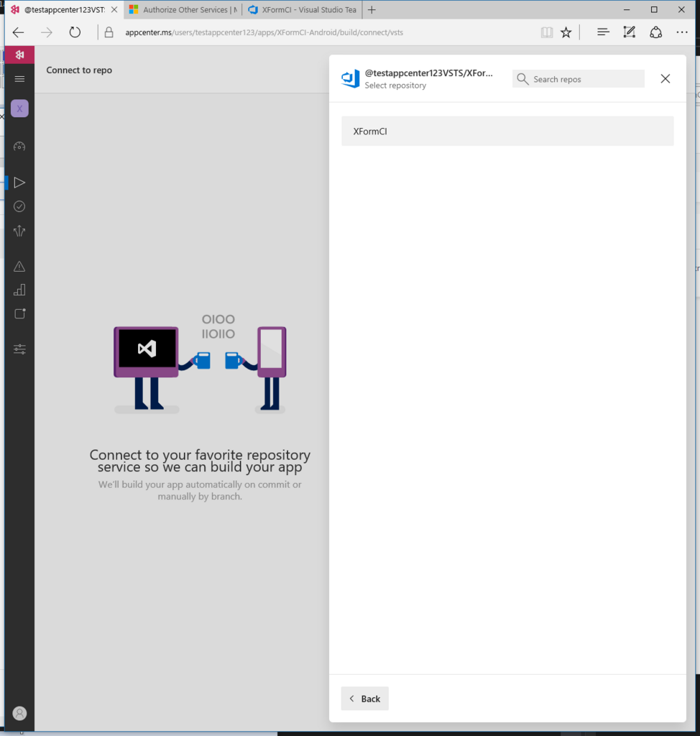Open the Test section checkmark icon
This screenshot has height=736, width=700.
tap(19, 206)
